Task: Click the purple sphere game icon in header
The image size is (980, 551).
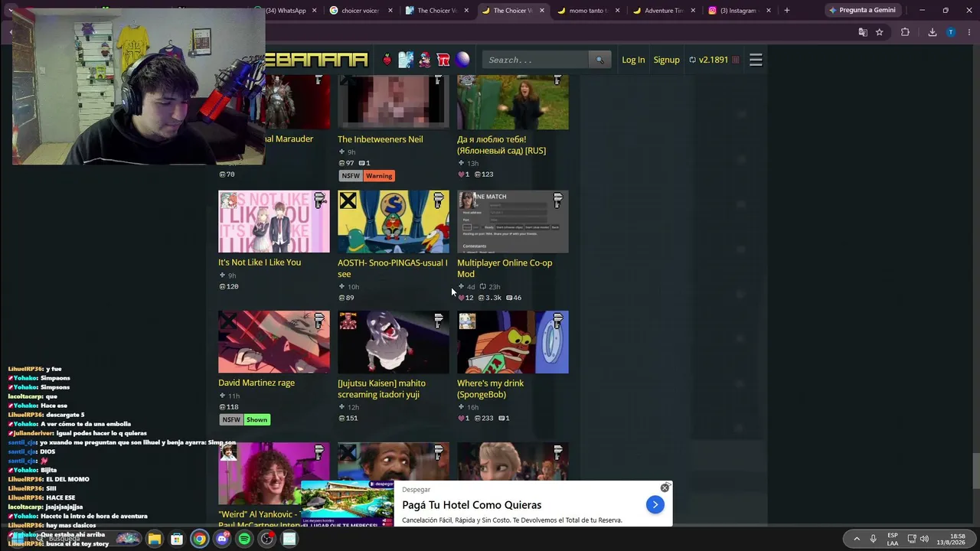Action: pyautogui.click(x=462, y=60)
